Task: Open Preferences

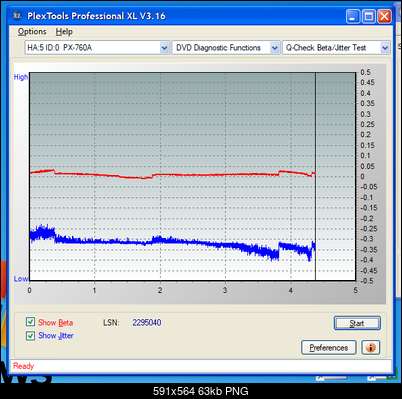Action: (329, 348)
